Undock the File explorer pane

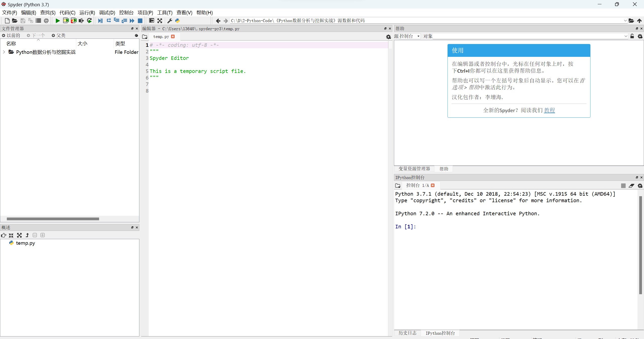132,29
